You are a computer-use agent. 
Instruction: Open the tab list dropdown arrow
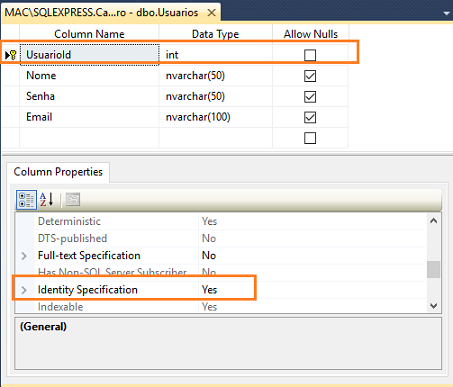pos(447,13)
